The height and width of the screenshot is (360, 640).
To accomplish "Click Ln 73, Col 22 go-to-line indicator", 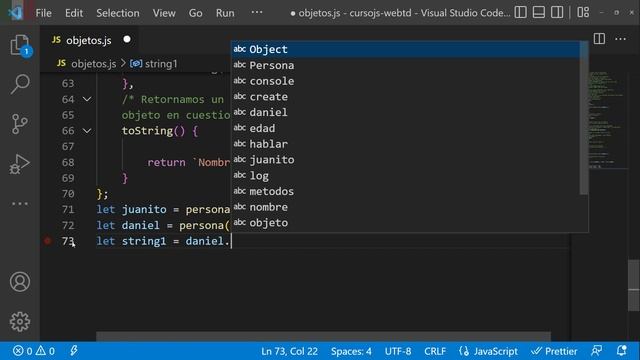I will click(289, 351).
